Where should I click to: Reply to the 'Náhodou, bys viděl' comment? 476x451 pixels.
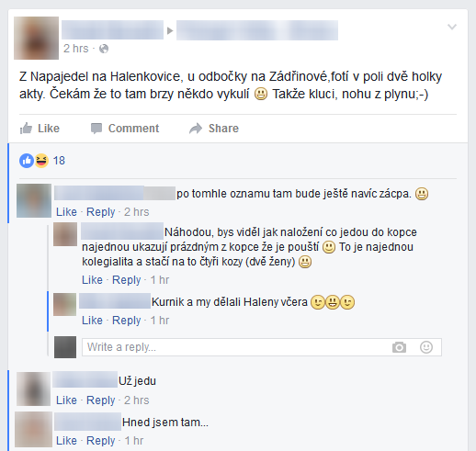126,280
